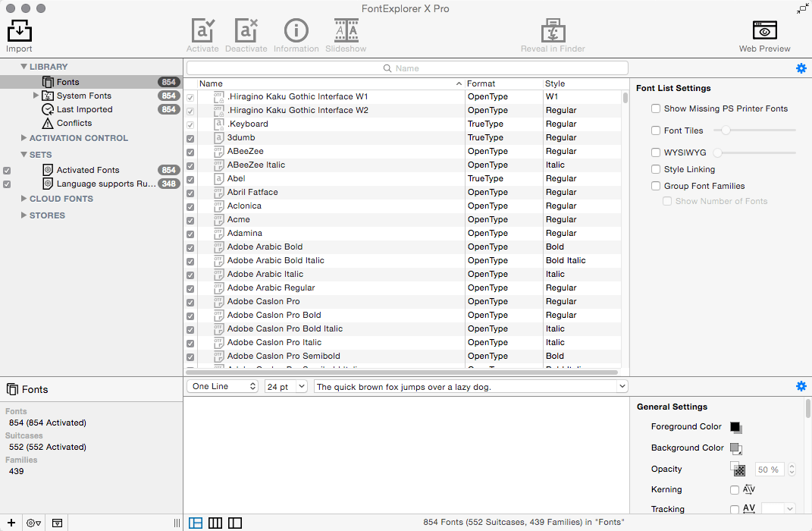This screenshot has height=531, width=812.
Task: Click Reveal in Finder icon
Action: (x=553, y=30)
